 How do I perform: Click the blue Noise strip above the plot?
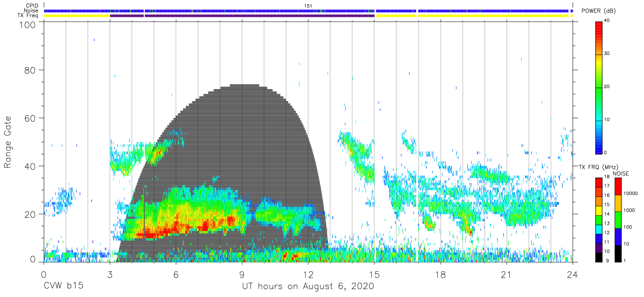pyautogui.click(x=308, y=10)
